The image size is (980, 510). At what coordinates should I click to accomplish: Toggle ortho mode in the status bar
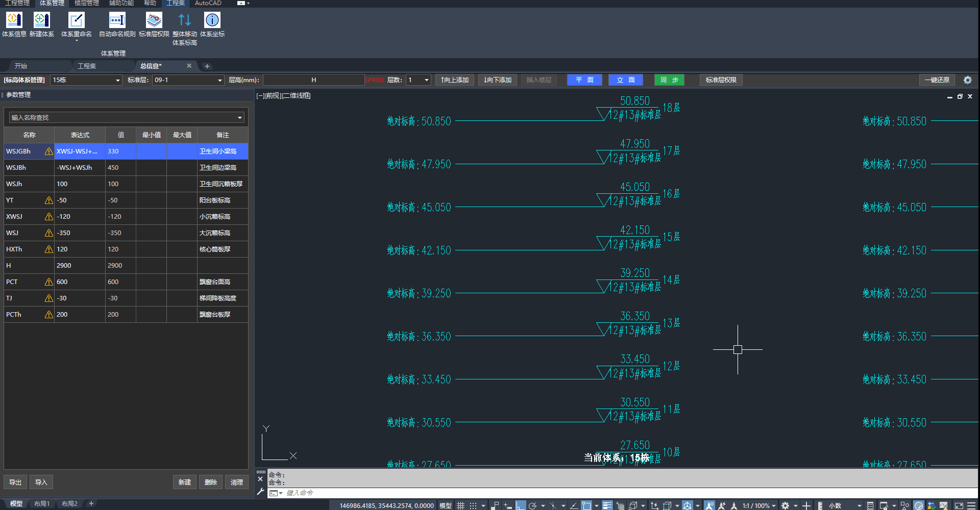pyautogui.click(x=520, y=505)
